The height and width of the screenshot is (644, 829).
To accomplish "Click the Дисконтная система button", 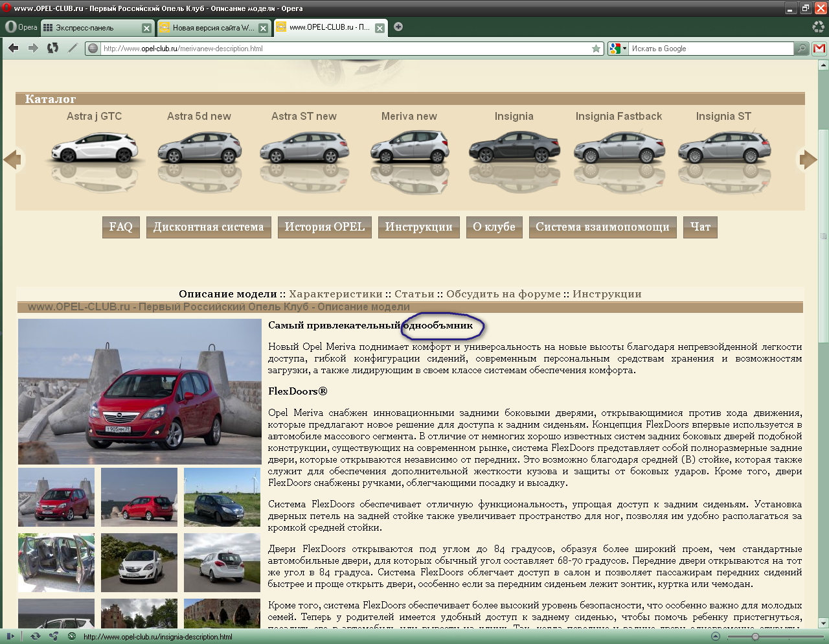I will (x=209, y=227).
